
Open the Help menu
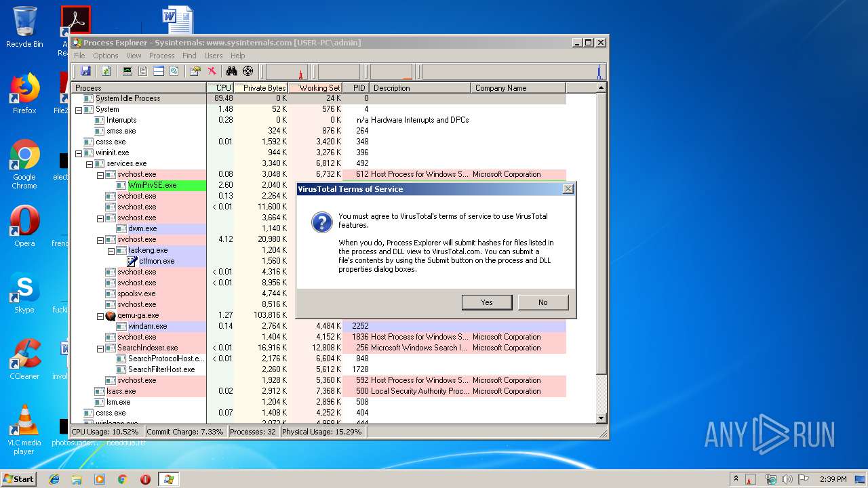click(x=237, y=56)
